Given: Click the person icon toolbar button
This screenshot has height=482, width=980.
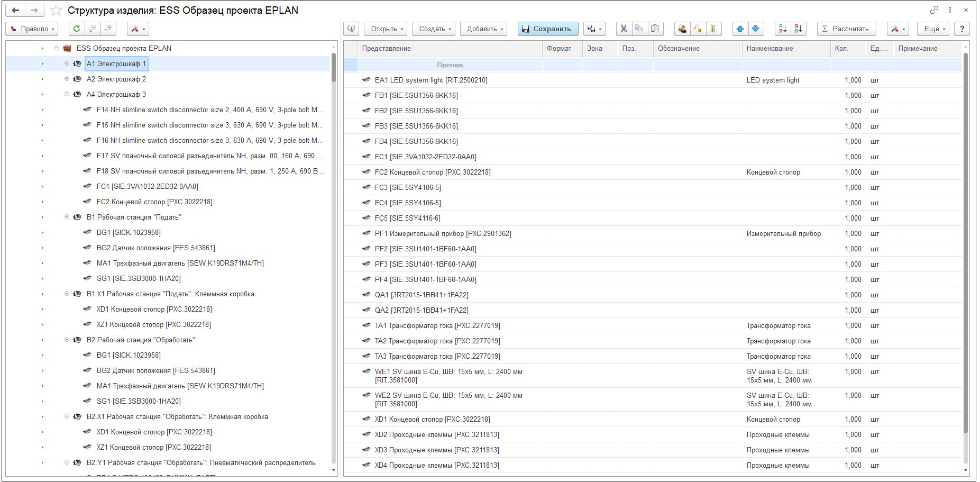Looking at the screenshot, I should coord(682,29).
